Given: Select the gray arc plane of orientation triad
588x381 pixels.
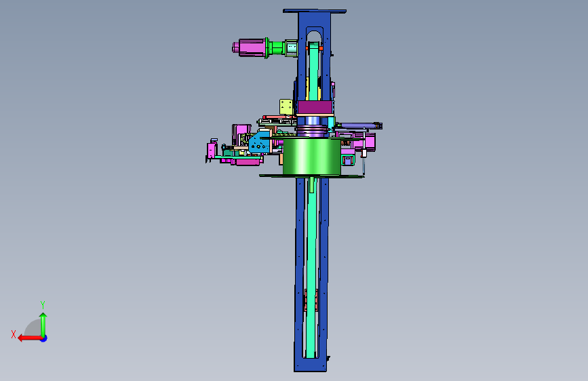Looking at the screenshot, I should [33, 327].
